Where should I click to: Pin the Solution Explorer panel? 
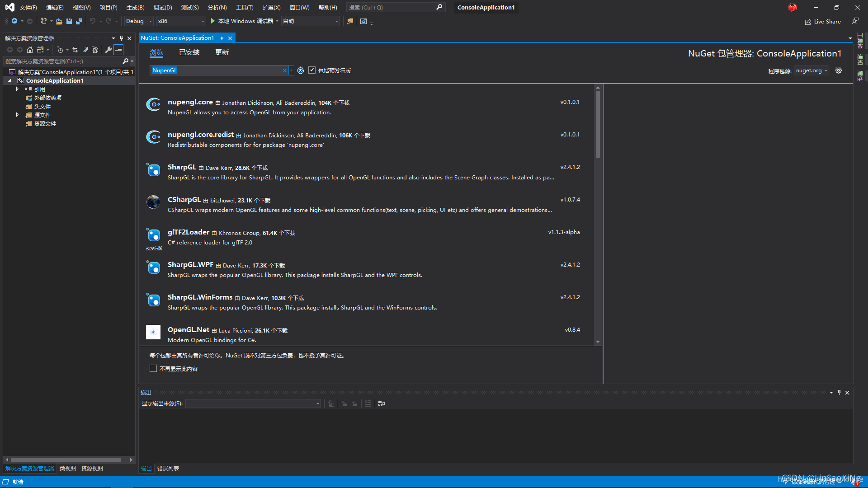point(121,38)
